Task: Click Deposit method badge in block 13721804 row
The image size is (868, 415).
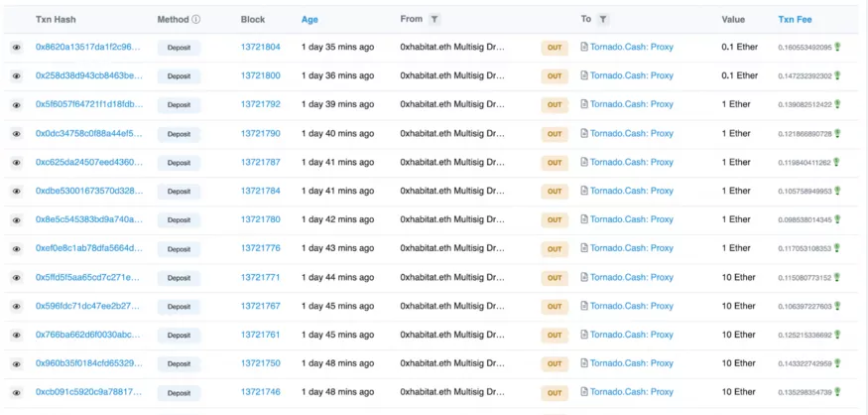Action: click(x=179, y=48)
